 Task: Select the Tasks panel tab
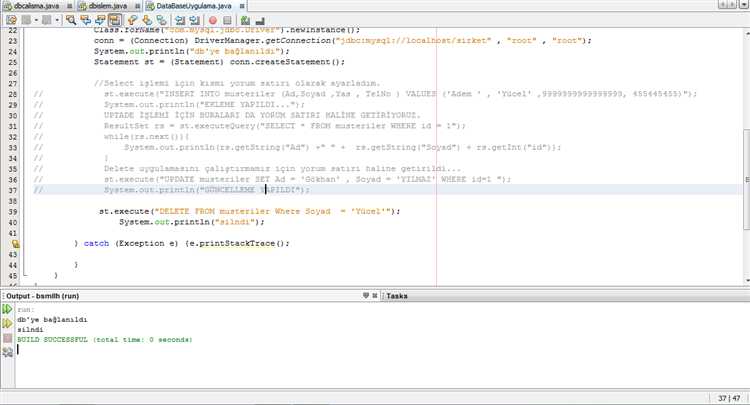[x=397, y=296]
